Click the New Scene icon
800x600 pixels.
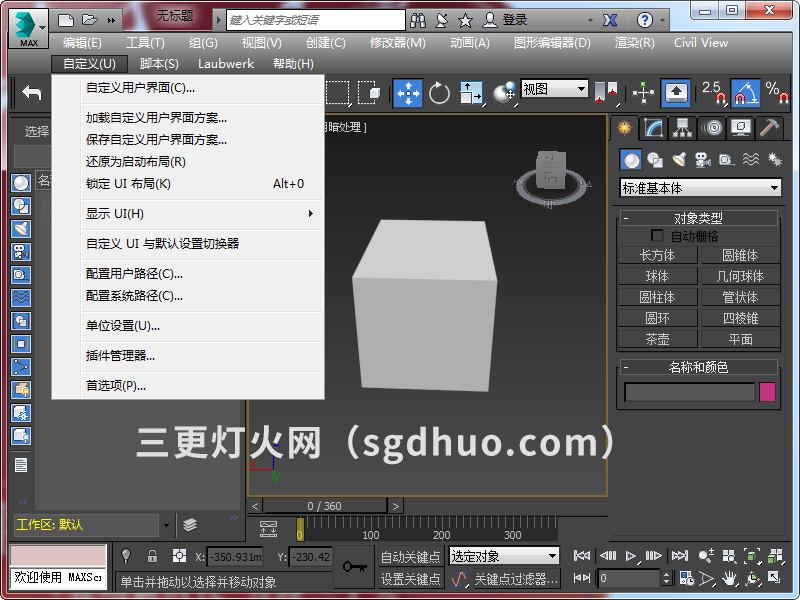tap(66, 20)
